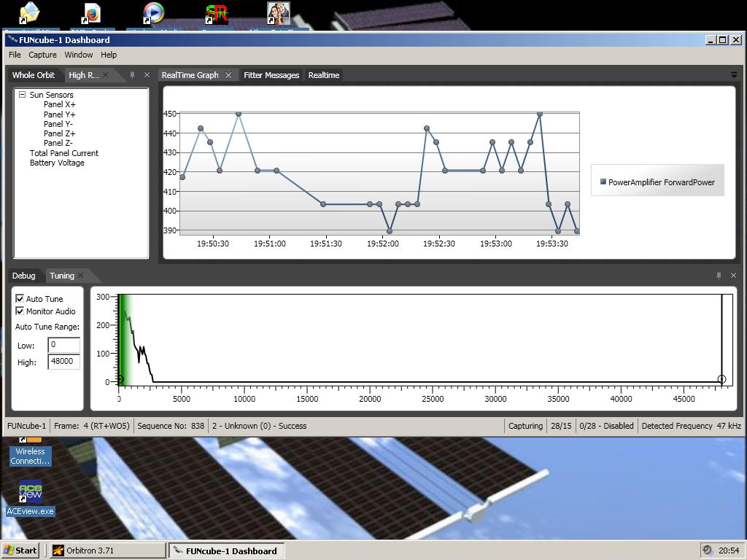The width and height of the screenshot is (747, 560).
Task: Pin the left telemetry panel
Action: [x=133, y=75]
